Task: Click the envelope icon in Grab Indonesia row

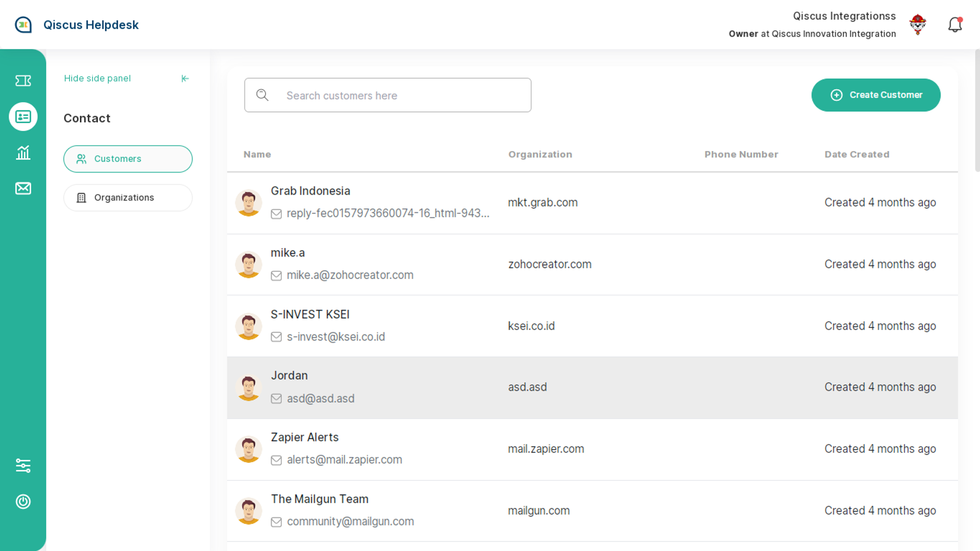Action: [x=276, y=214]
